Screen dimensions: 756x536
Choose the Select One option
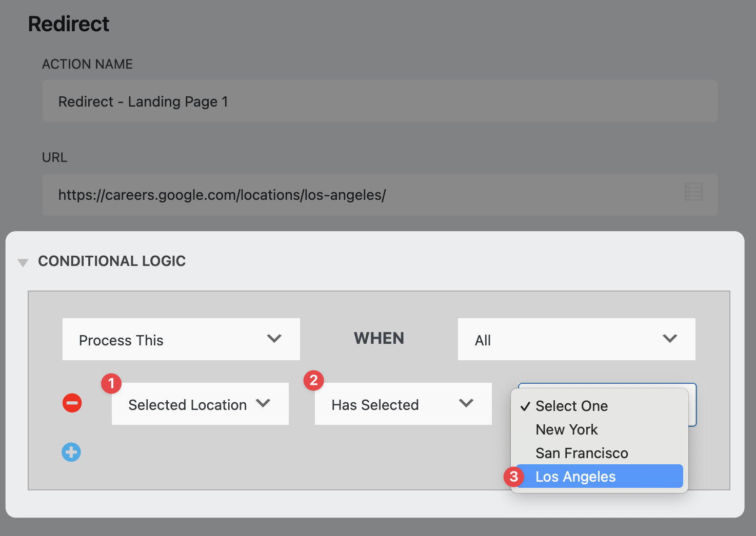(x=571, y=406)
